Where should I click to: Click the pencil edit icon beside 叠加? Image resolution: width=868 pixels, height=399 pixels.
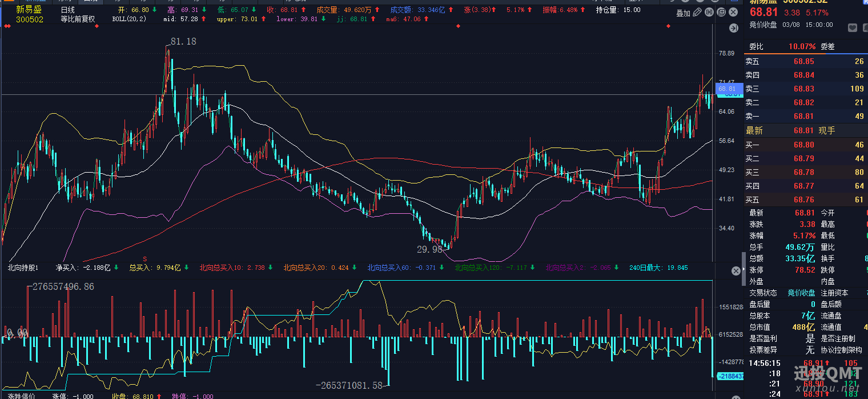coord(698,13)
